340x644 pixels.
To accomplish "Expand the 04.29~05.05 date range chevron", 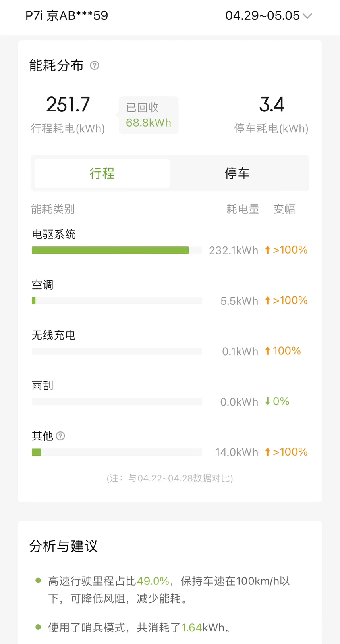I will click(307, 16).
